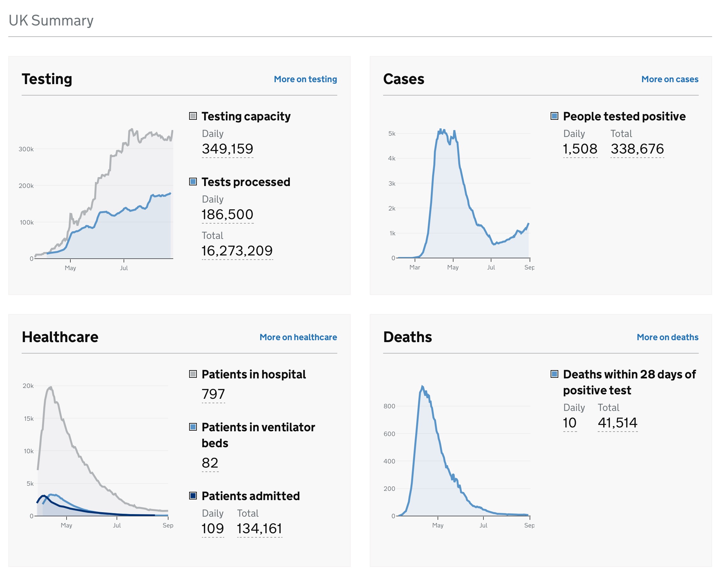Click the Tests processed blue legend swatch
Image resolution: width=721 pixels, height=588 pixels.
click(x=193, y=182)
